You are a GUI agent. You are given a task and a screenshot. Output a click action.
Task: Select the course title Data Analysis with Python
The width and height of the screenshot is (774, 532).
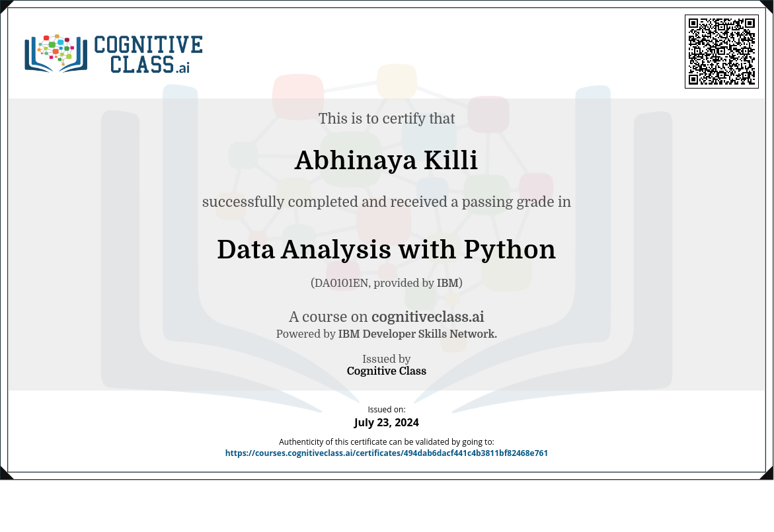pyautogui.click(x=387, y=249)
